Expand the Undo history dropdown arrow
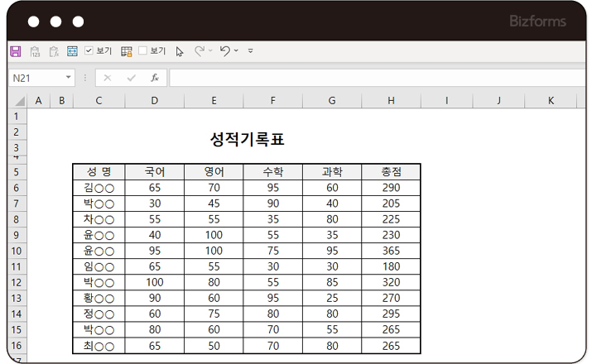592x364 pixels. pos(236,50)
